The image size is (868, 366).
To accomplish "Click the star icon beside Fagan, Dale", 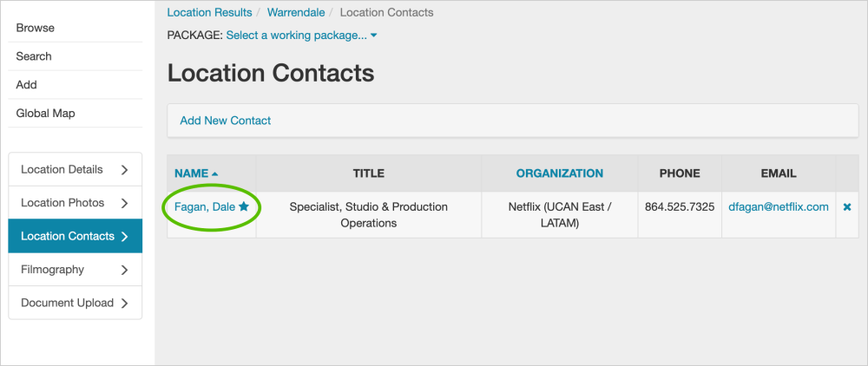I will point(244,207).
